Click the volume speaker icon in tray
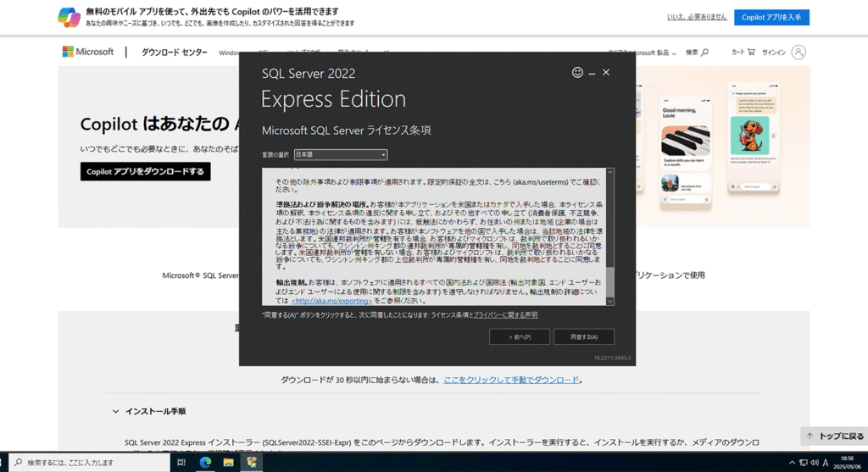The width and height of the screenshot is (868, 472). click(x=815, y=463)
